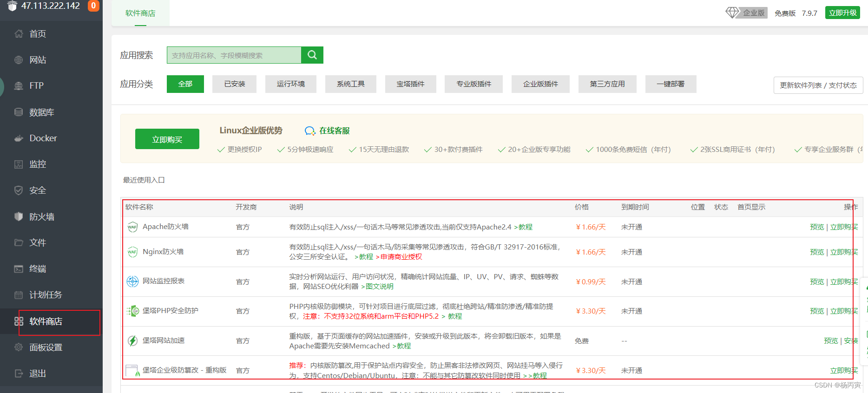Click the terminal icon beside 终端
Screen dimensions: 868x393
19,269
